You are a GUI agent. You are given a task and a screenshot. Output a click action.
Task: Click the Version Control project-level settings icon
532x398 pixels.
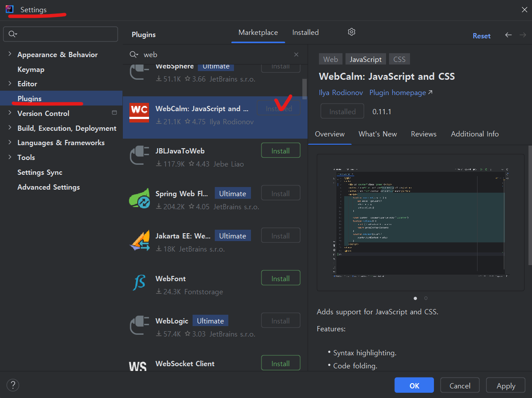point(114,112)
